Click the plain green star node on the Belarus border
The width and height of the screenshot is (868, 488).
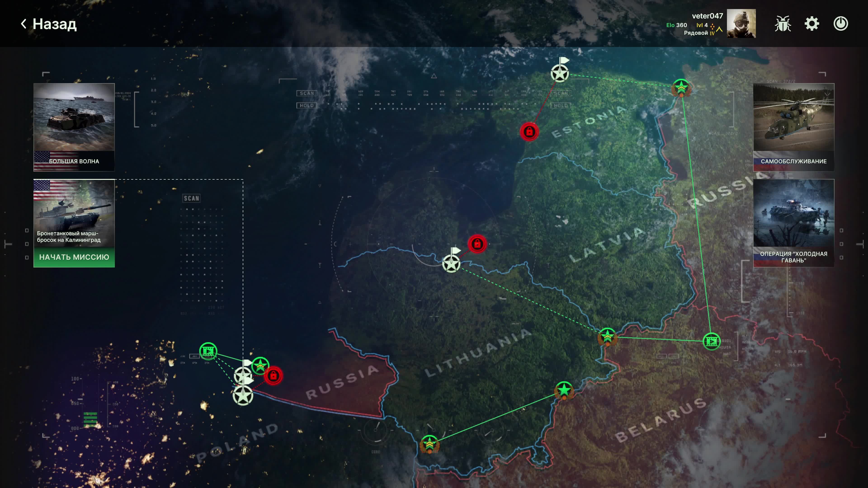pyautogui.click(x=564, y=391)
